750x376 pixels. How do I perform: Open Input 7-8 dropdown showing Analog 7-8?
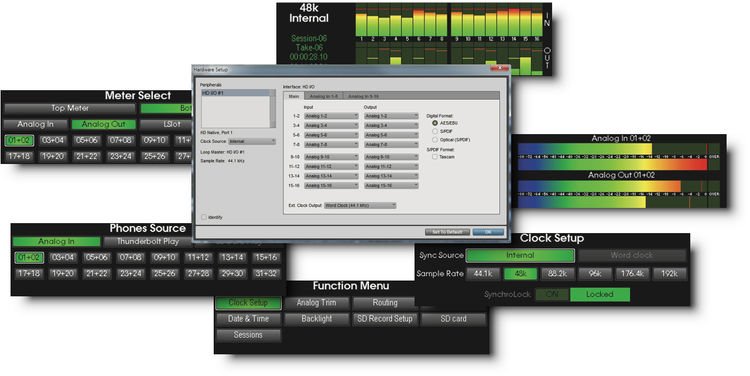331,144
